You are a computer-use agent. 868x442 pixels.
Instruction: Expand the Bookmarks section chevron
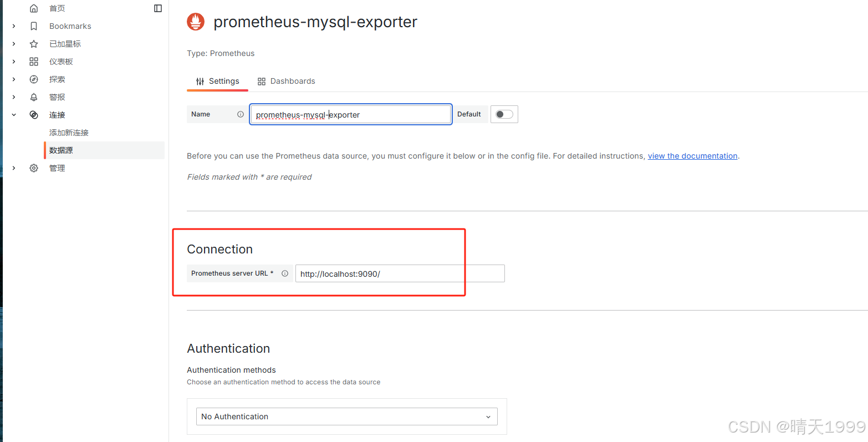point(14,26)
